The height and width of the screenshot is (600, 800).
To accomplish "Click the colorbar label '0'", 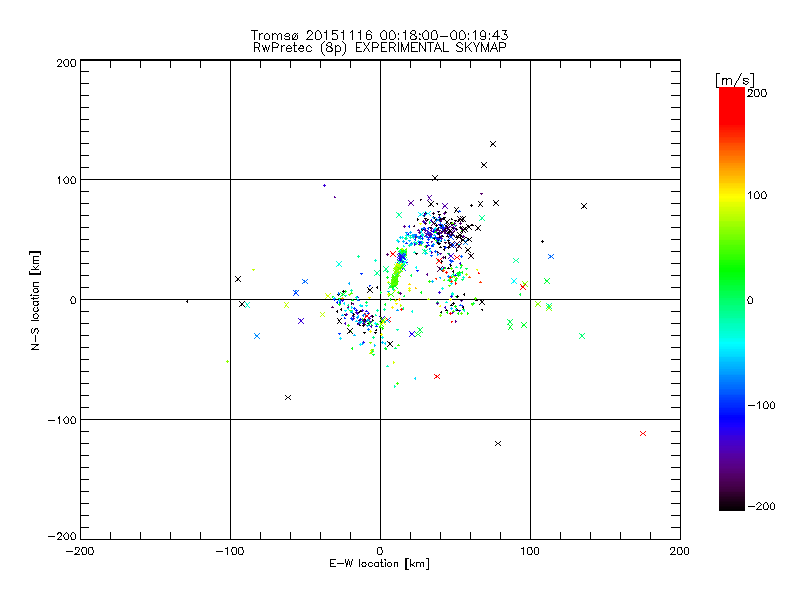I will pyautogui.click(x=750, y=301).
